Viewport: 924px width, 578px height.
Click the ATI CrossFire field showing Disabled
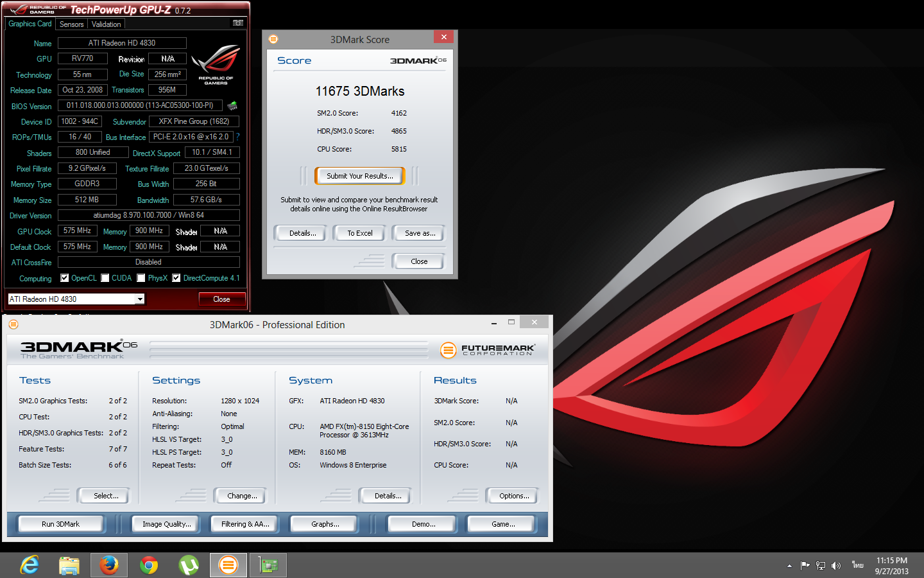point(149,262)
